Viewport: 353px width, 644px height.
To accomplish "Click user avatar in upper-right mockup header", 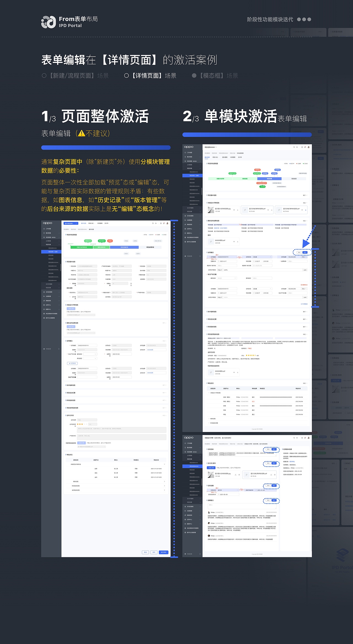I will point(309,147).
